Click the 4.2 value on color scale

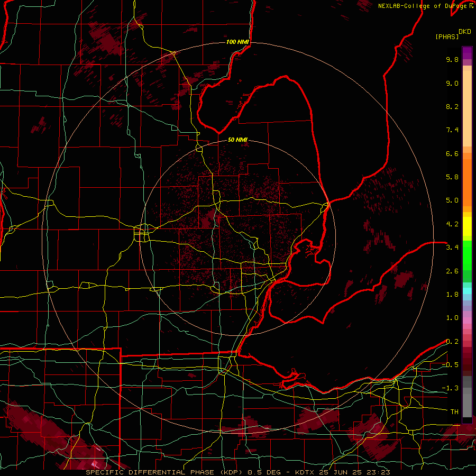tap(452, 224)
